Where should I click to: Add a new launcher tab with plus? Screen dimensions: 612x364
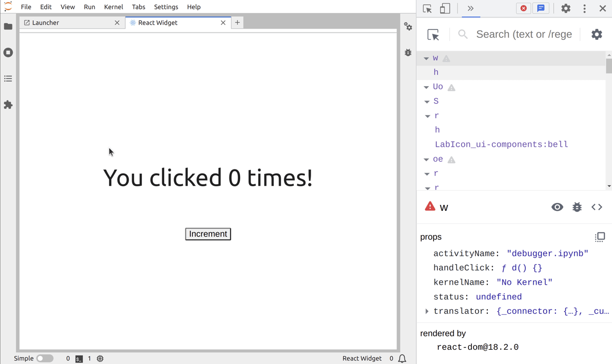coord(237,23)
